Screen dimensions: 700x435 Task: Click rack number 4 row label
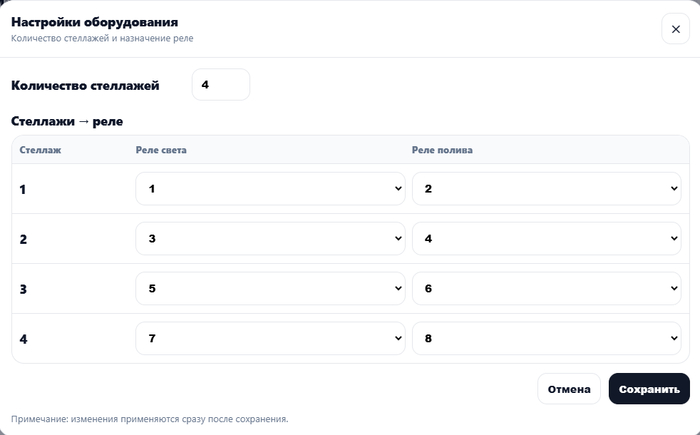point(24,339)
